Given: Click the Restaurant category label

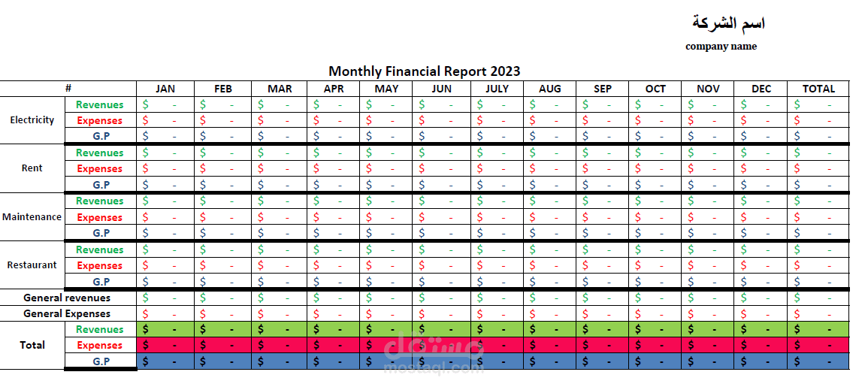Looking at the screenshot, I should coord(32,265).
